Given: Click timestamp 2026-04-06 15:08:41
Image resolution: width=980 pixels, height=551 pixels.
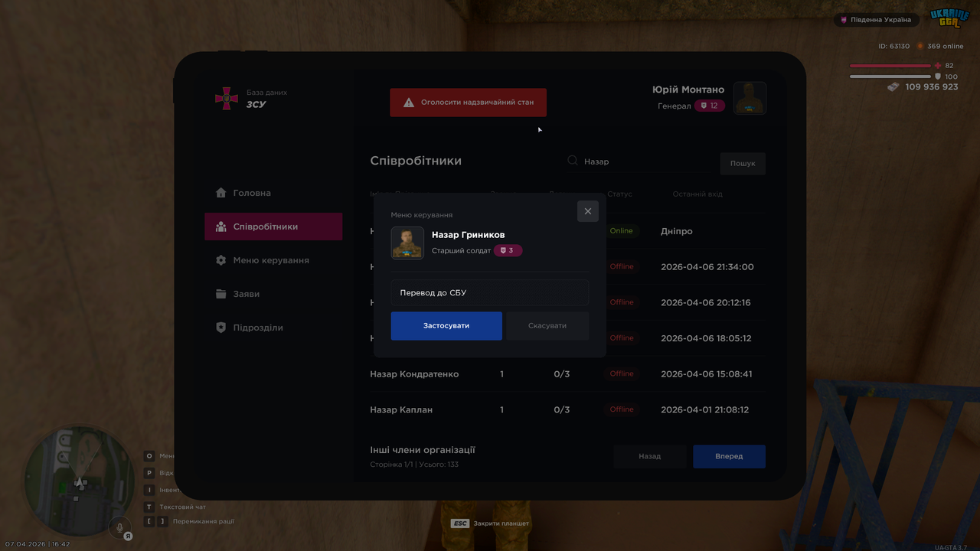Looking at the screenshot, I should click(707, 374).
